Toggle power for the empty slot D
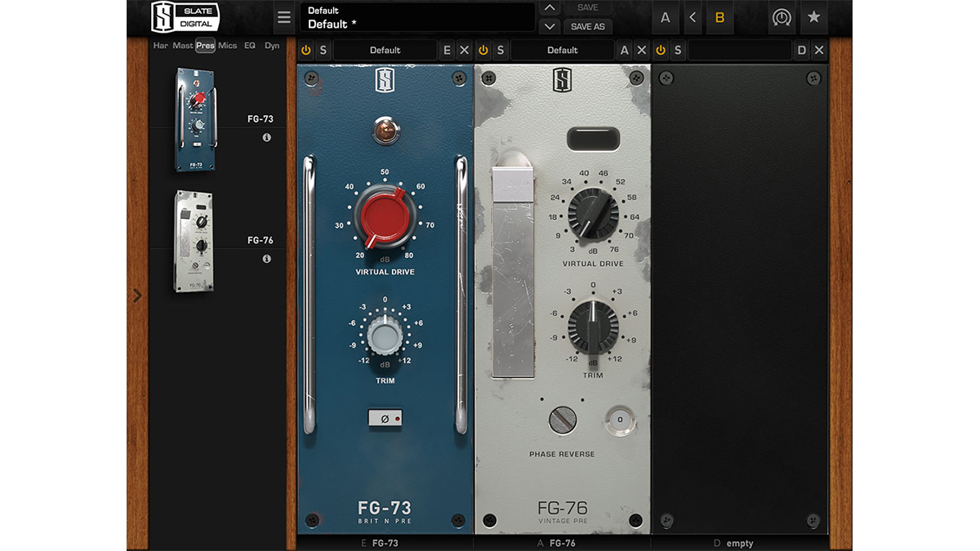 [x=661, y=51]
